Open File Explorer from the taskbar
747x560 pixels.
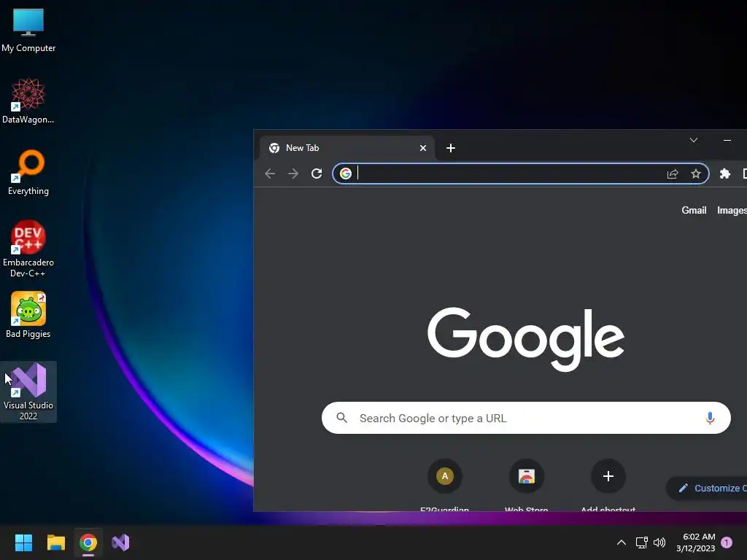(55, 542)
